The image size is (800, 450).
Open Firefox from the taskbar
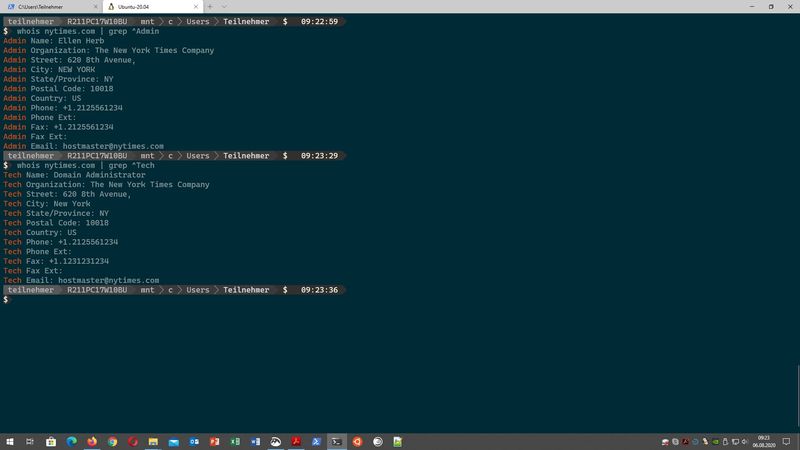point(92,442)
